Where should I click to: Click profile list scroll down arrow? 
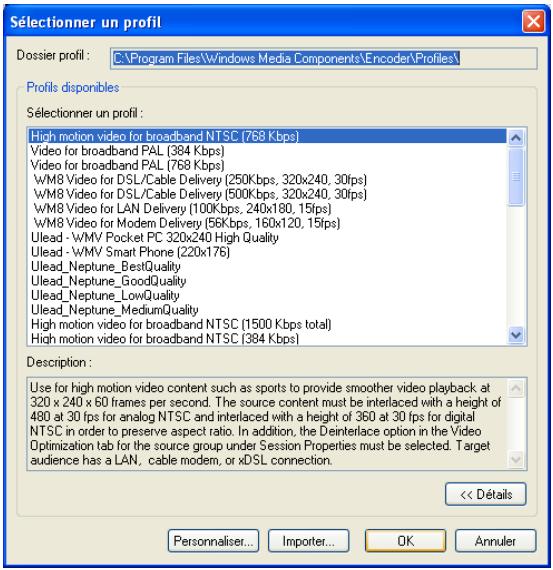(x=516, y=334)
